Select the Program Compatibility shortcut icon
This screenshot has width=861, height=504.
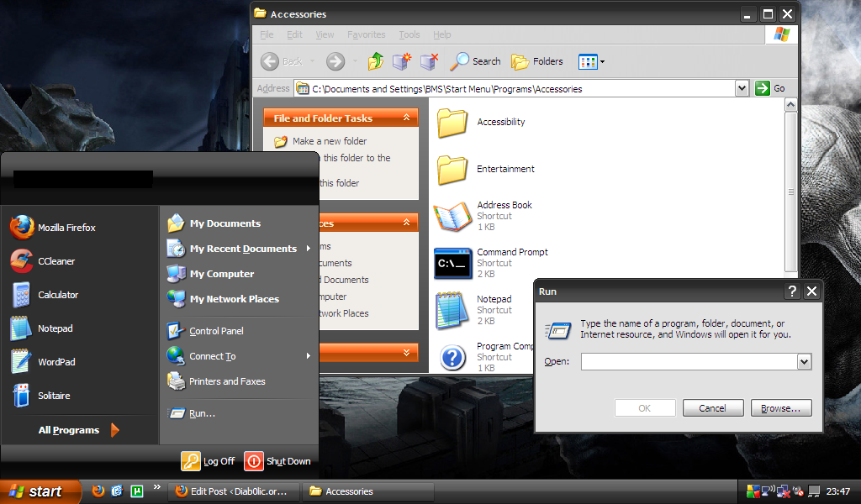(x=453, y=358)
